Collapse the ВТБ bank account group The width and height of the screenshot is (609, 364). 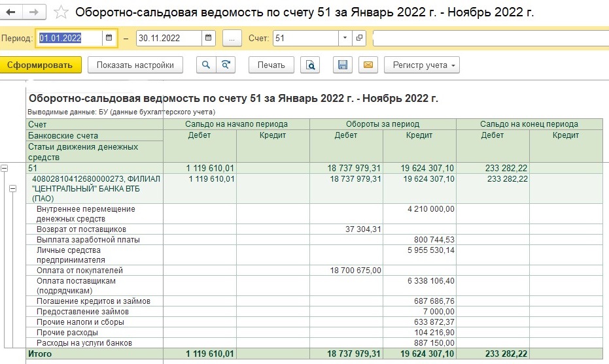click(x=13, y=189)
